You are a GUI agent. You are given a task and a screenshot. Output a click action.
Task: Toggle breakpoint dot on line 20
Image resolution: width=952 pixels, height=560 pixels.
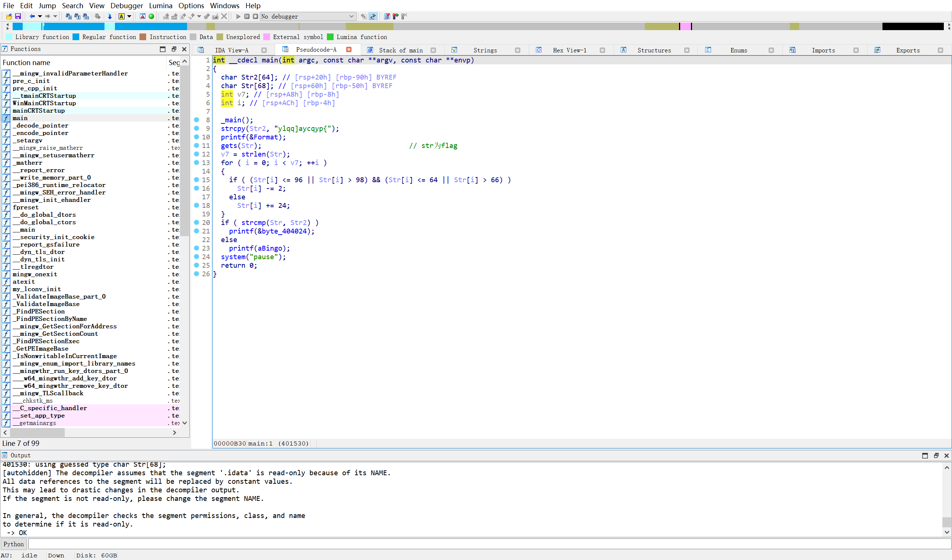coord(196,222)
